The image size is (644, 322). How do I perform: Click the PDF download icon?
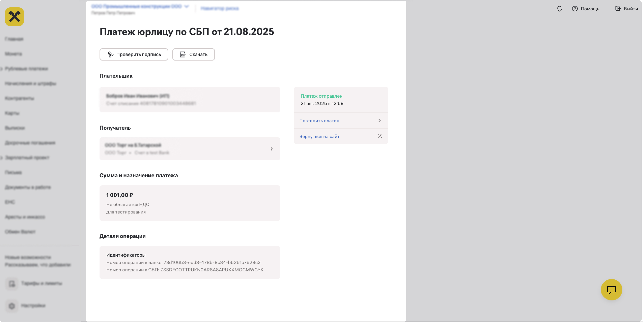(183, 54)
